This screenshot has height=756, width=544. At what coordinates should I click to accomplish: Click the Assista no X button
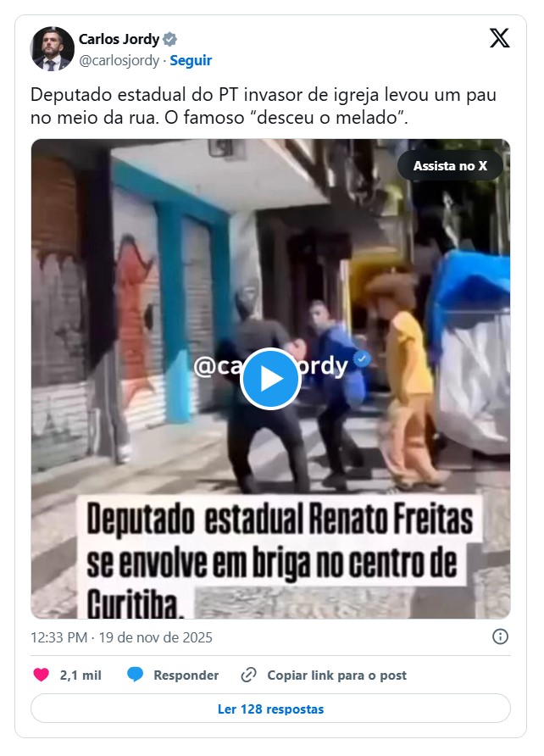point(450,166)
